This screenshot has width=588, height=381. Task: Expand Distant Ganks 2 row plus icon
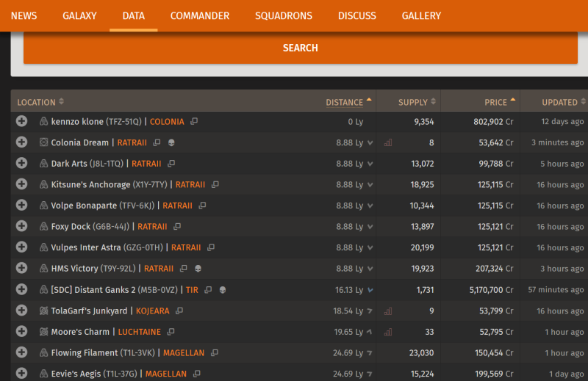pyautogui.click(x=21, y=289)
